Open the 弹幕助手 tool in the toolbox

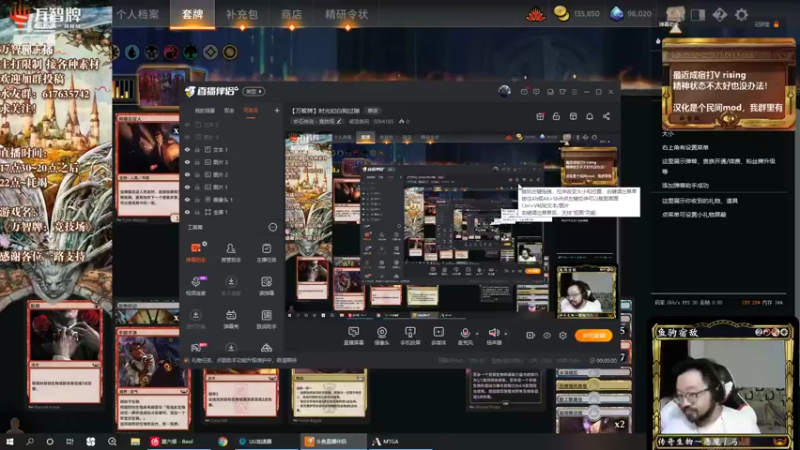point(195,252)
